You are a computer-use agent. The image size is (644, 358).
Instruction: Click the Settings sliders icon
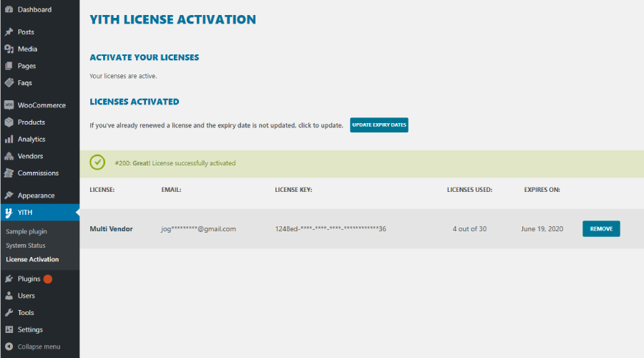click(x=9, y=330)
